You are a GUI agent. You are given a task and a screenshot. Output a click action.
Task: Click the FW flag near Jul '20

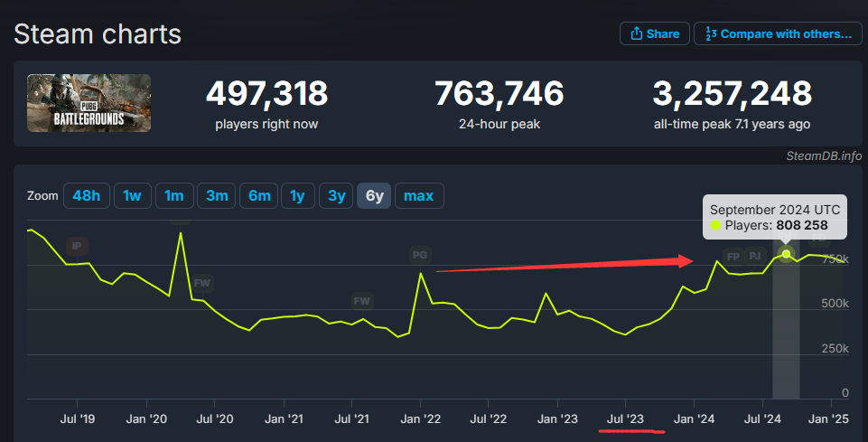click(202, 283)
